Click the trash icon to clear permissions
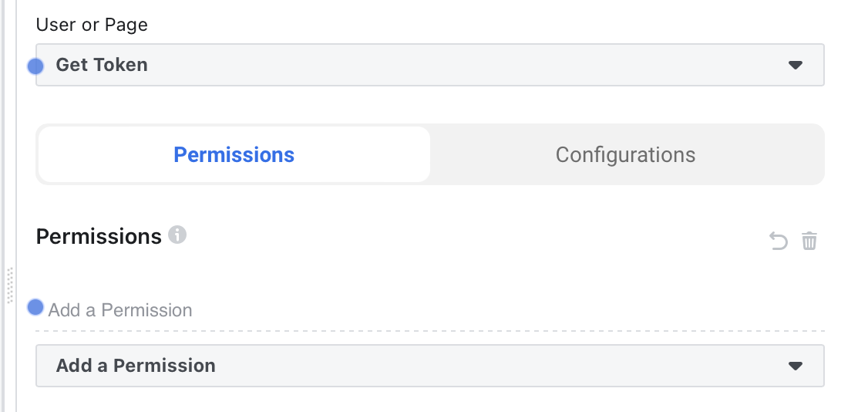This screenshot has height=412, width=868. click(809, 241)
